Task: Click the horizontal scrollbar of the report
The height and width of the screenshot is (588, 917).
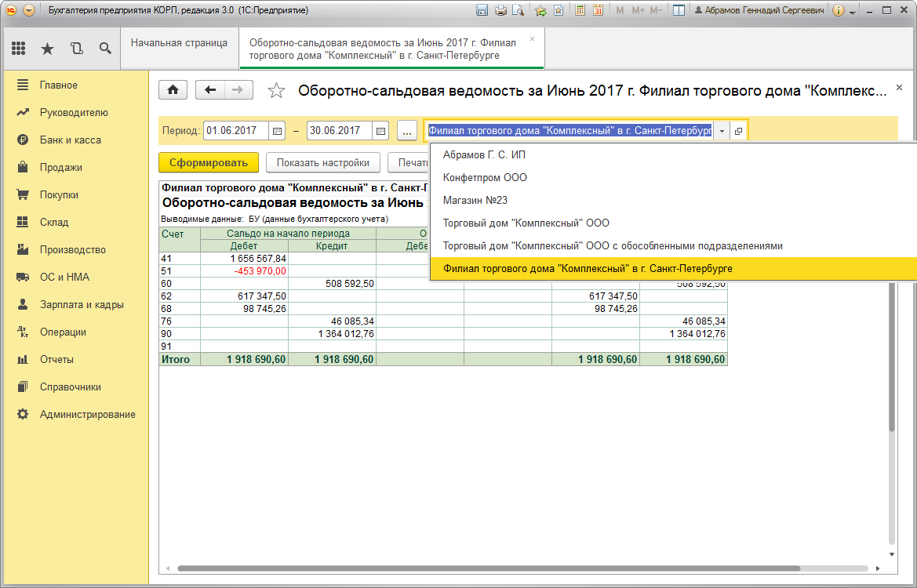Action: pos(489,568)
